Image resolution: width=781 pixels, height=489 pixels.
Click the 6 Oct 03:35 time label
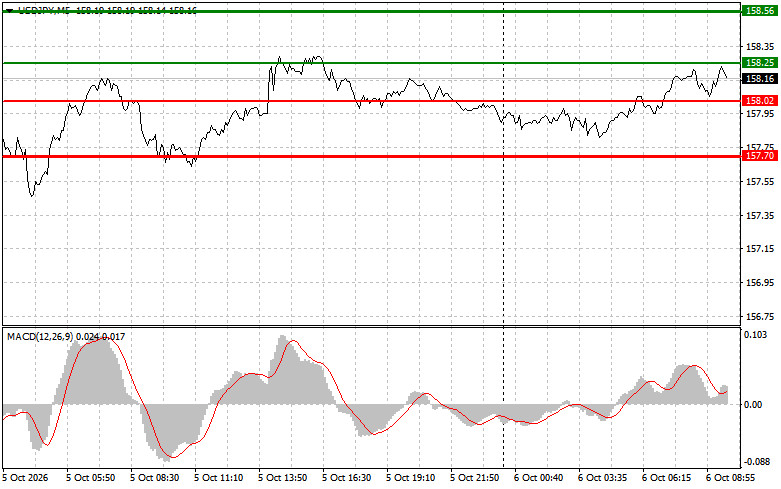click(x=602, y=478)
